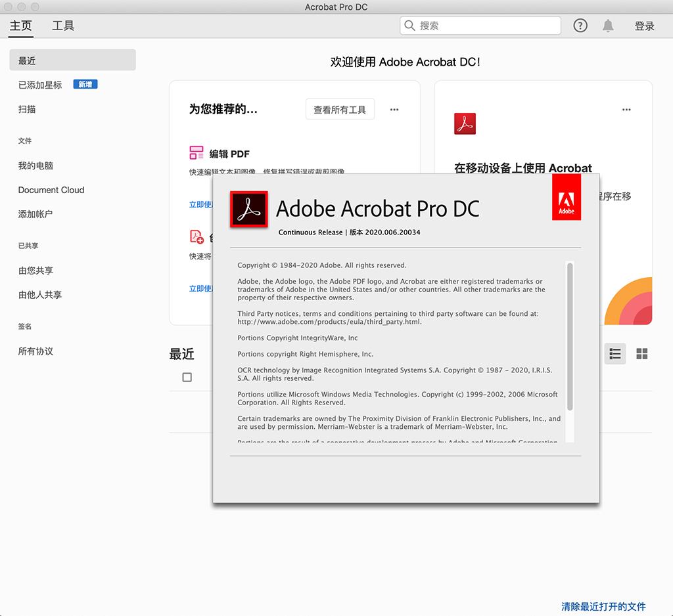Click the Acrobat logo in About dialog
The height and width of the screenshot is (616, 673).
tap(249, 209)
